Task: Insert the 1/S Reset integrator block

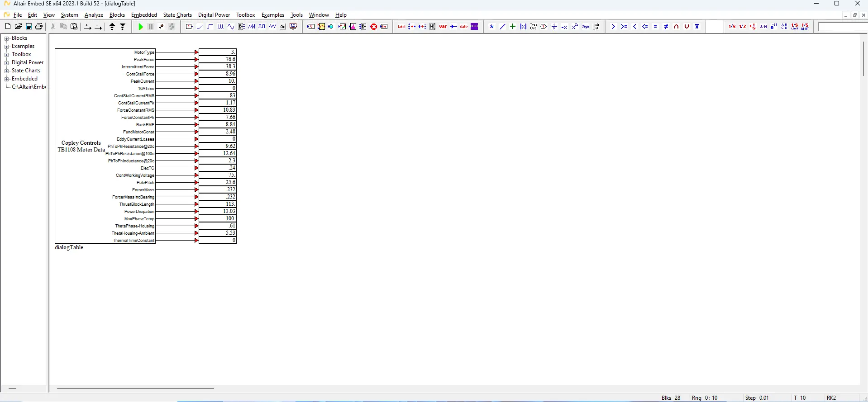Action: pos(805,27)
